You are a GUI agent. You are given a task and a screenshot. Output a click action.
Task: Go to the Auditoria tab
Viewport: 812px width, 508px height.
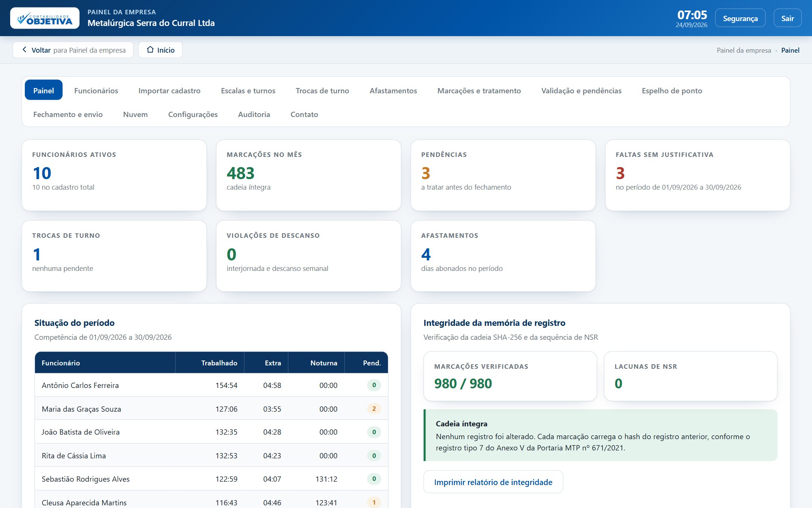(x=254, y=114)
